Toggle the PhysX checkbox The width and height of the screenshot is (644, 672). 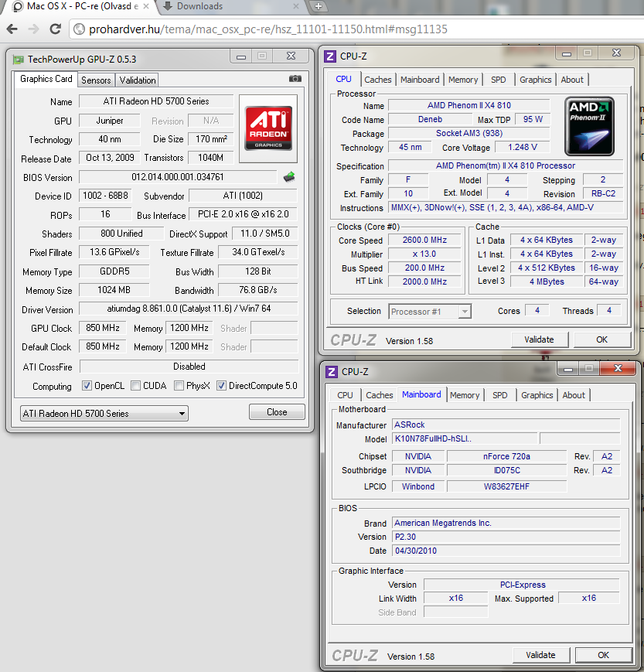179,385
